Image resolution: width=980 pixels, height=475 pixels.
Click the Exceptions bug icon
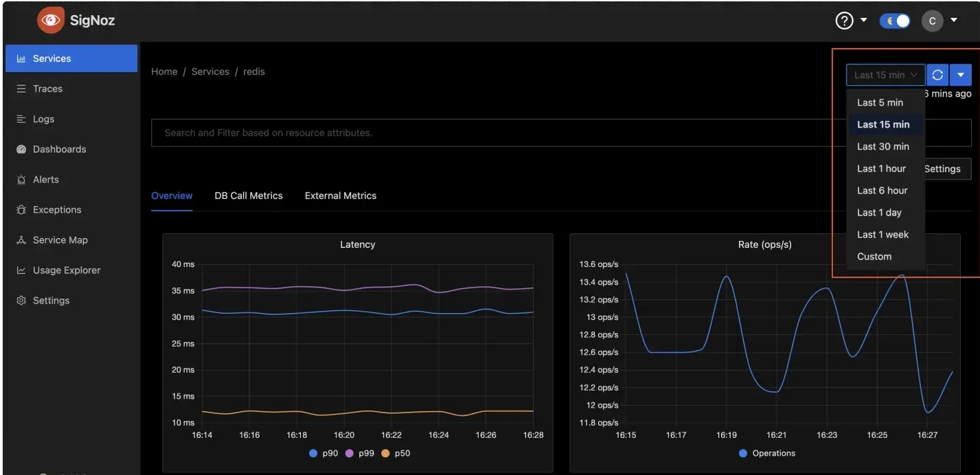point(21,209)
